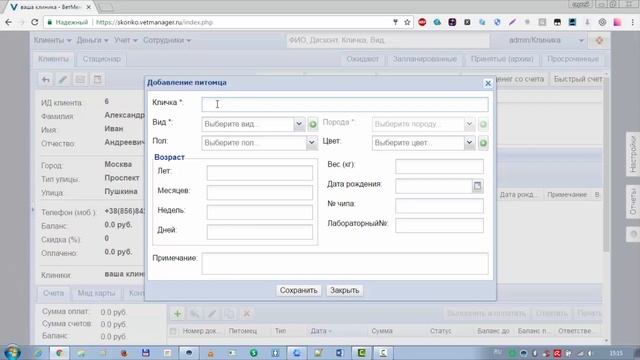Sort by the Дата column header
640x360 pixels.
tap(321, 331)
